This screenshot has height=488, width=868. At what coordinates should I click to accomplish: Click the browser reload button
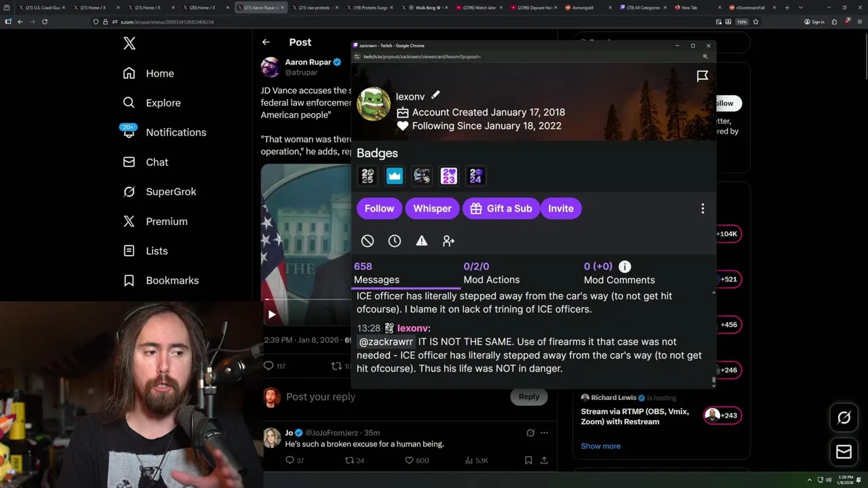pyautogui.click(x=45, y=22)
